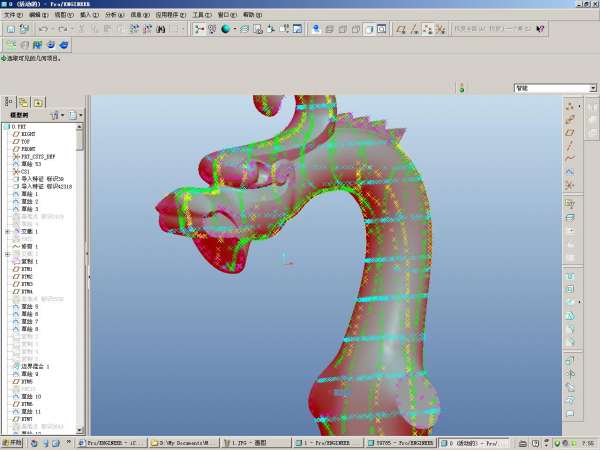Open the 应用程序 (Applications) menu
This screenshot has width=600, height=450.
[171, 15]
